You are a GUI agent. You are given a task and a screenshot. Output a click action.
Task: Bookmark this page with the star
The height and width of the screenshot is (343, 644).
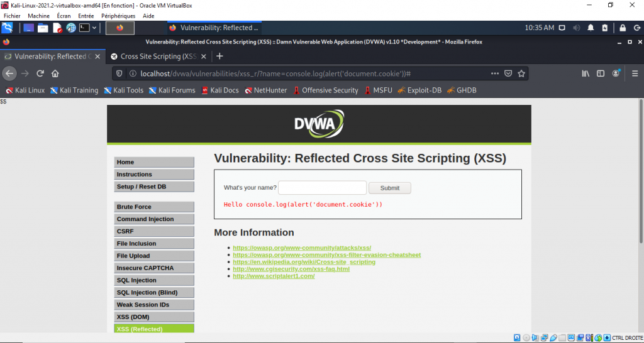point(521,73)
